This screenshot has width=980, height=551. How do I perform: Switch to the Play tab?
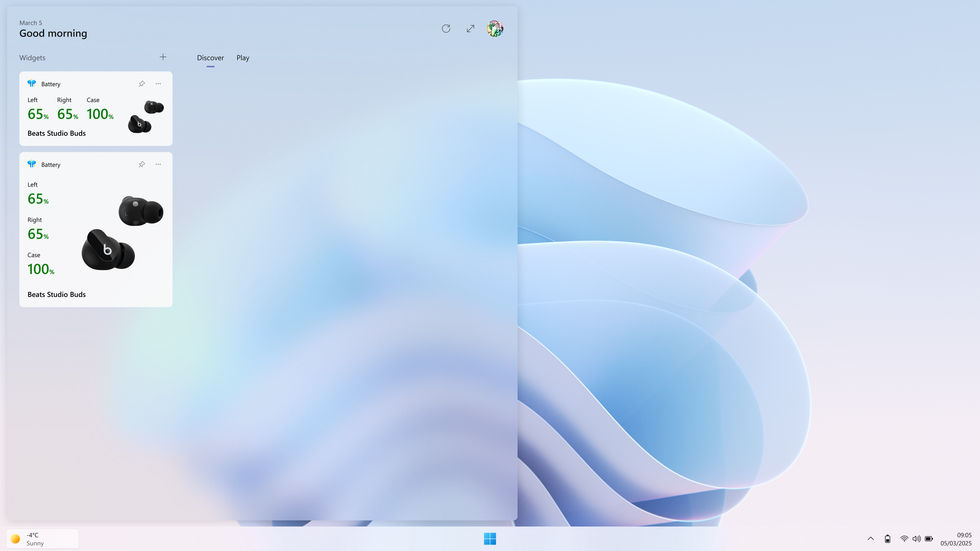(x=243, y=58)
